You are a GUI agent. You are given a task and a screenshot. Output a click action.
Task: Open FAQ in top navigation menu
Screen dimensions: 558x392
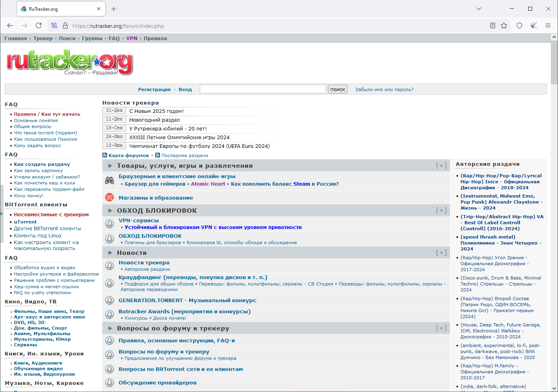114,39
